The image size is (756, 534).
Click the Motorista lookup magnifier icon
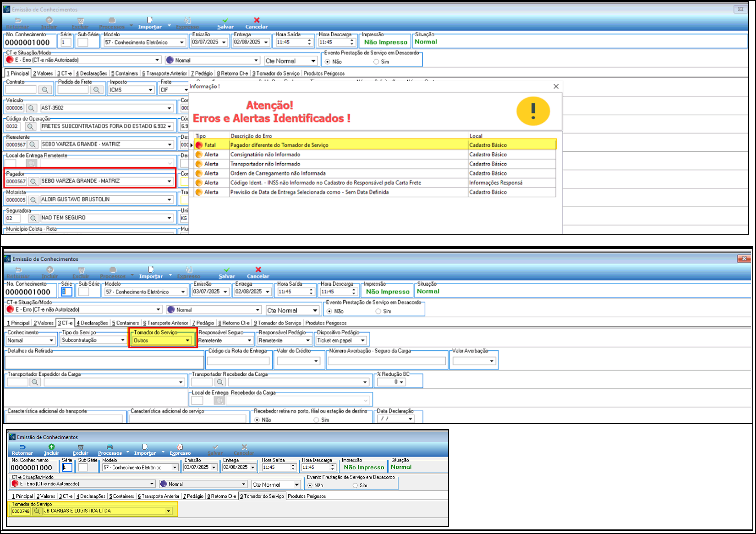click(x=33, y=200)
